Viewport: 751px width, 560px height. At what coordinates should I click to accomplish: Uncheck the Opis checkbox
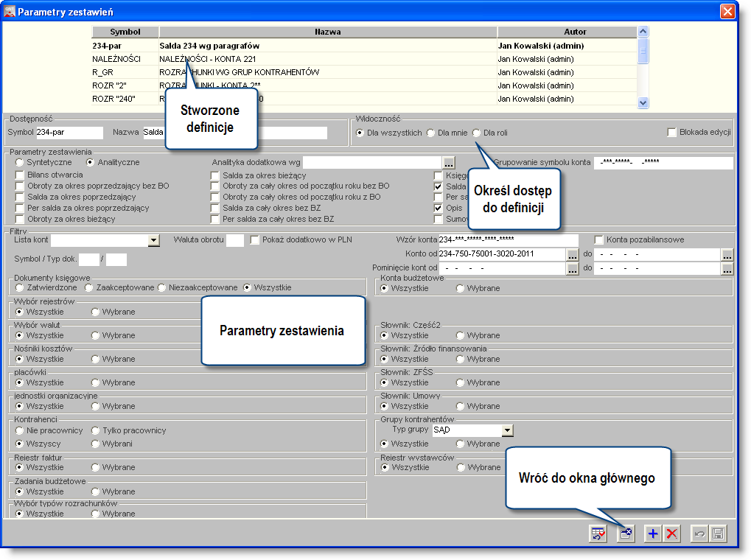(x=438, y=208)
